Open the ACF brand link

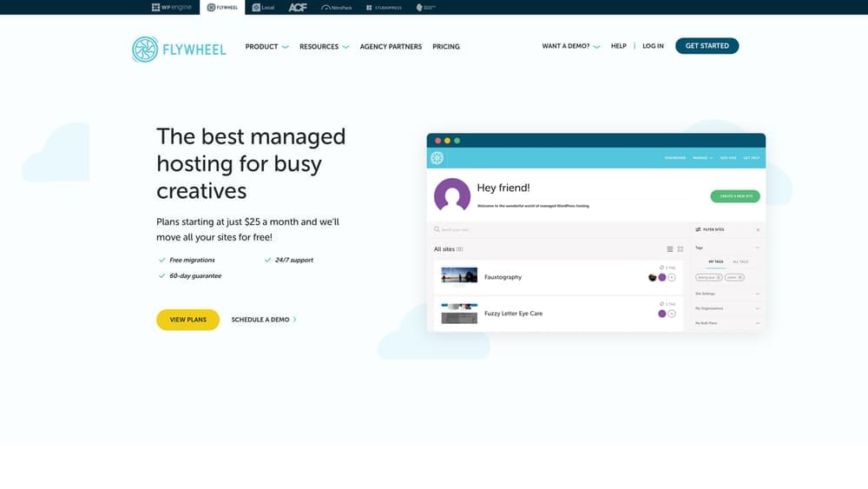(297, 7)
